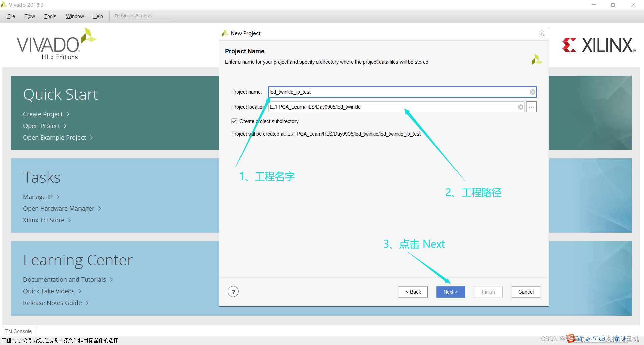
Task: Click the Vivado icon in the title bar
Action: click(x=4, y=5)
